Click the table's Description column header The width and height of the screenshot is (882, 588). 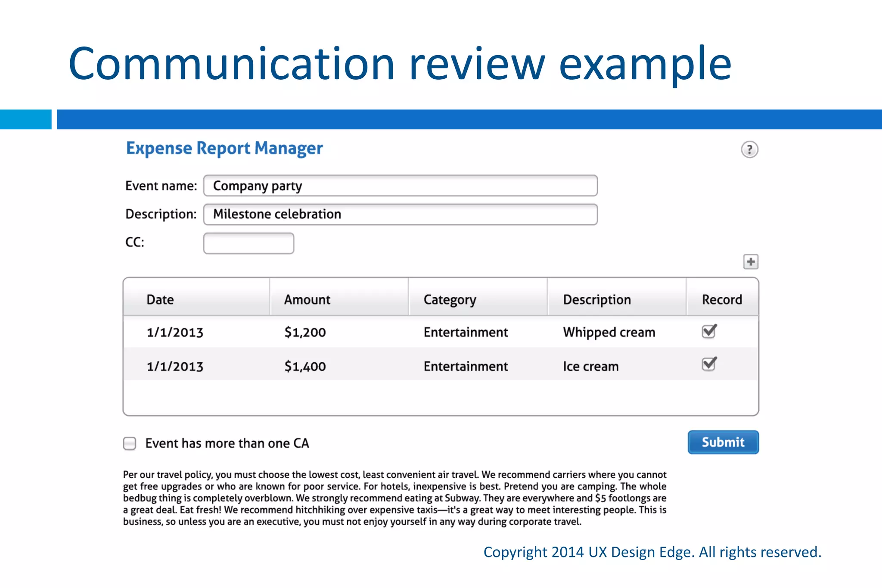(596, 299)
